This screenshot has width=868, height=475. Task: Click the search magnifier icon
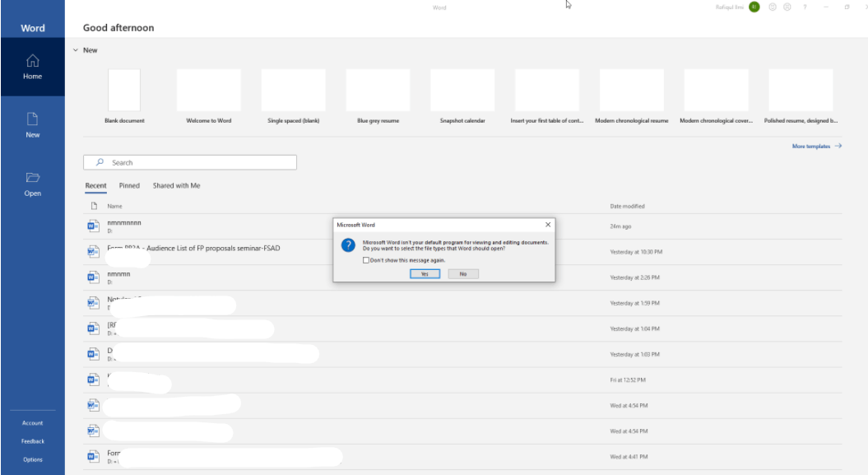tap(100, 162)
